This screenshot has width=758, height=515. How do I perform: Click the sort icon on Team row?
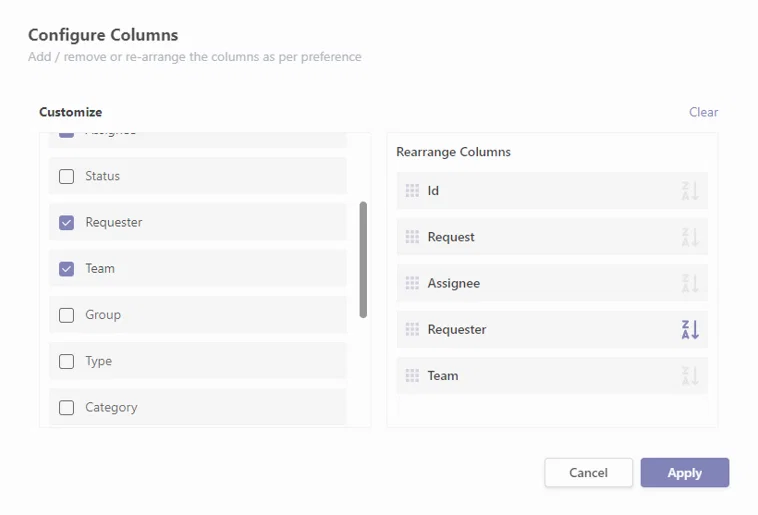pos(690,376)
